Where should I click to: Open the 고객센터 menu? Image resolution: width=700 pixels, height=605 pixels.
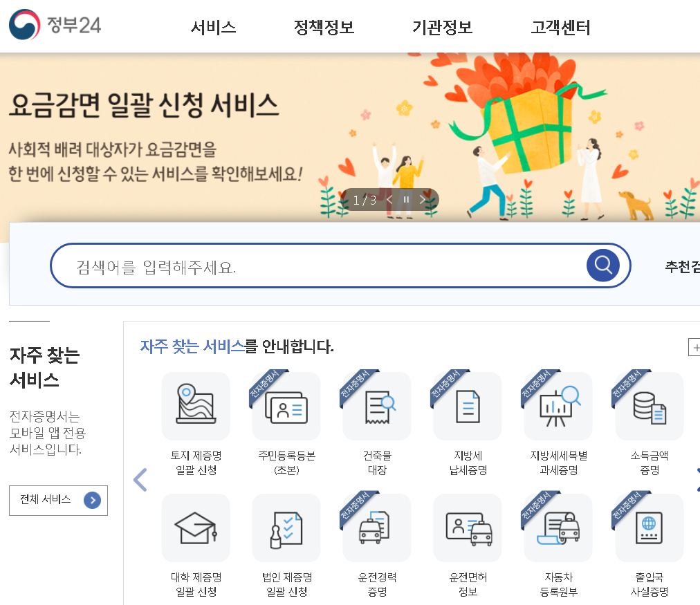560,27
